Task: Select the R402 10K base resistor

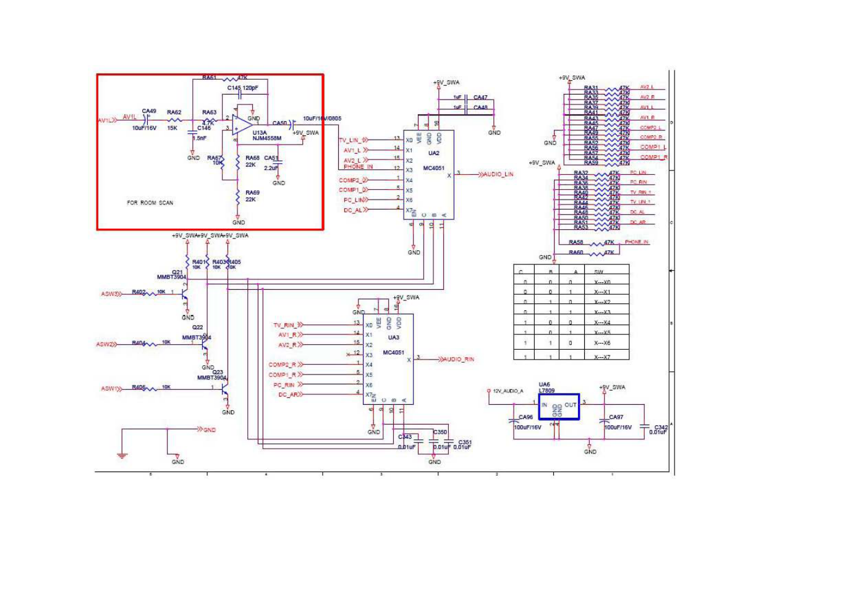Action: (150, 294)
